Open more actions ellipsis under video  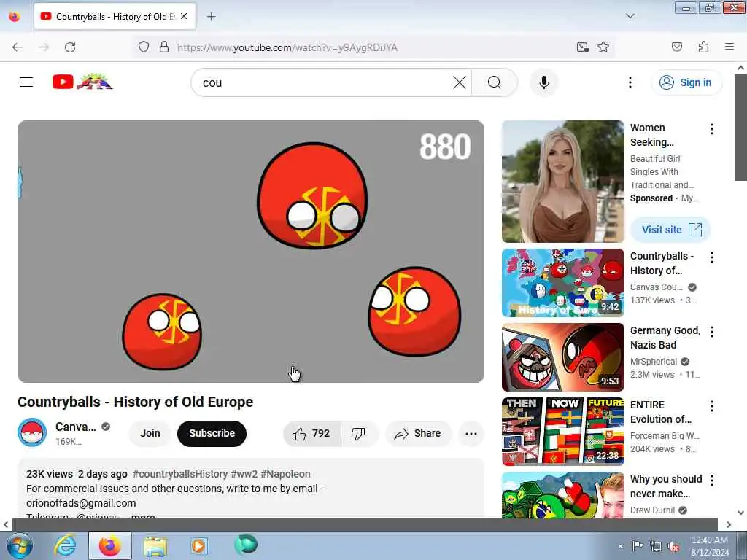pyautogui.click(x=471, y=433)
